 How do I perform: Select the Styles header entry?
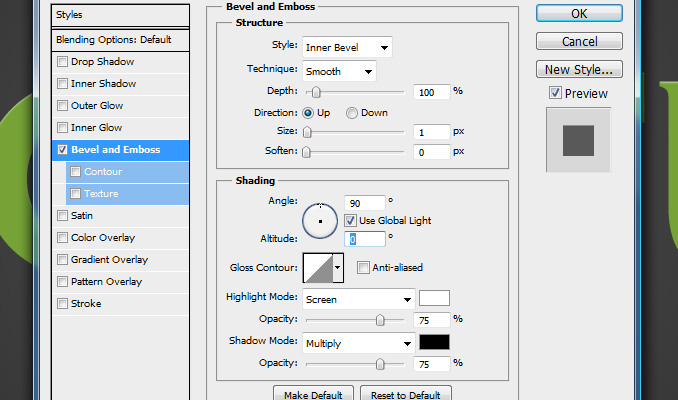120,15
